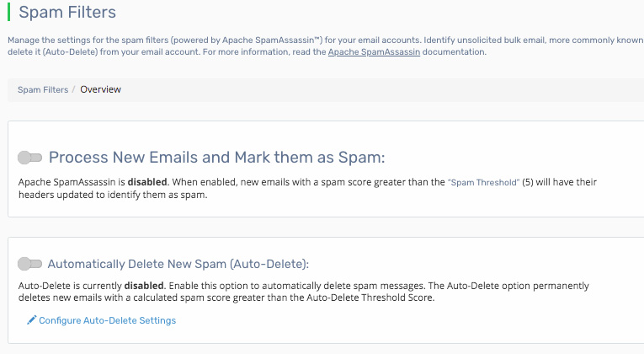
Task: Click the "Automatically Delete New Spam (Auto-Delete)" heading
Action: coord(178,263)
